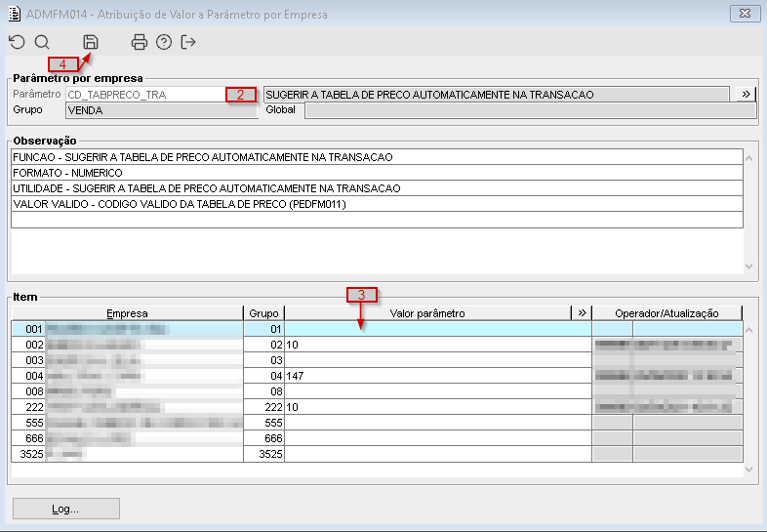The image size is (767, 532).
Task: Select the Valor parâmetro cell for empresa 001
Action: tap(438, 329)
